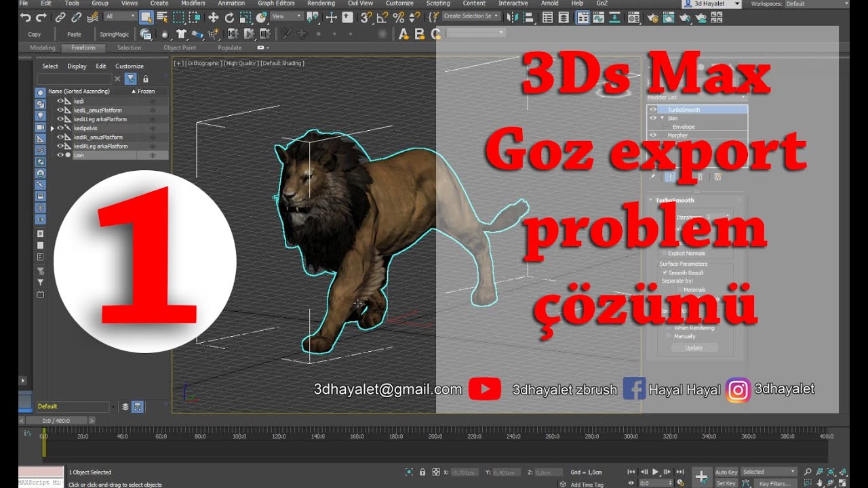Open the selection filter All dropdown
This screenshot has height=488, width=868.
(122, 16)
